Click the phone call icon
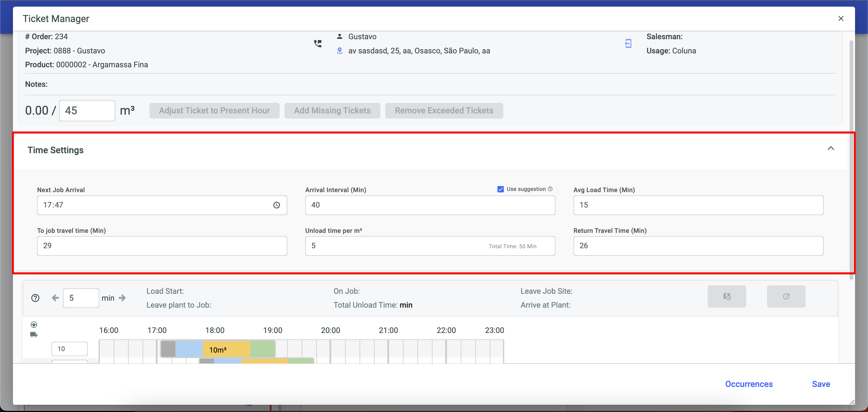Viewport: 868px width, 412px height. (318, 43)
